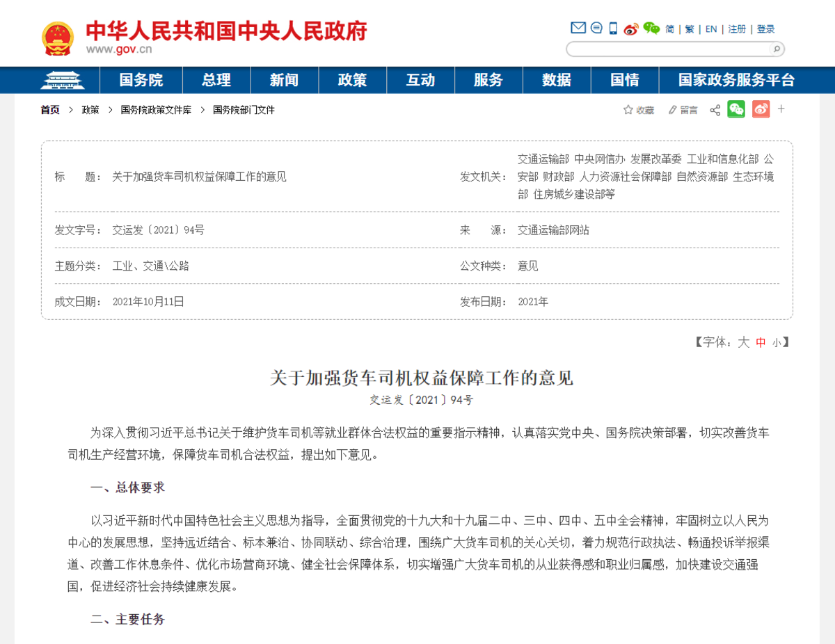This screenshot has height=644, width=835.
Task: Click the 国务院部门文件 breadcrumb
Action: click(244, 110)
